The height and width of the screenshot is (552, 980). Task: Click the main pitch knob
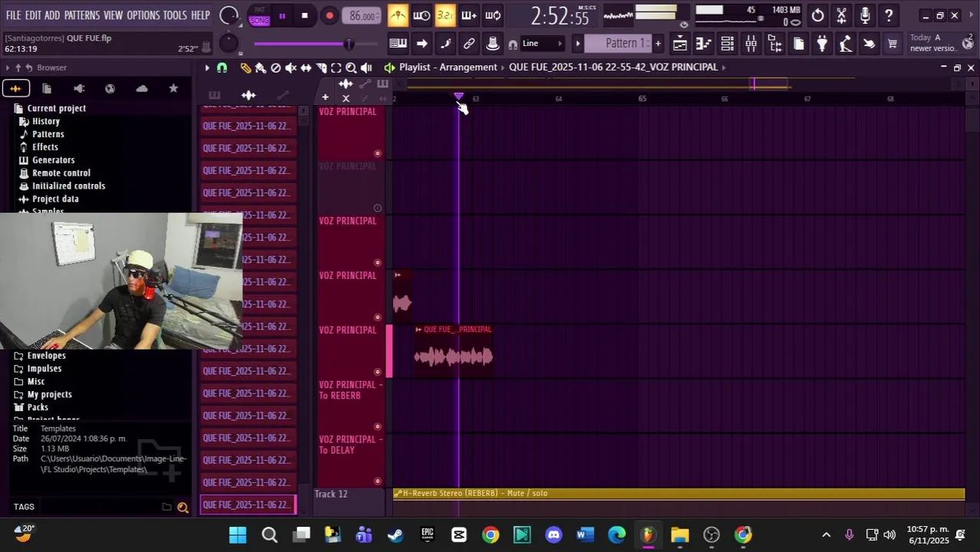tap(229, 44)
